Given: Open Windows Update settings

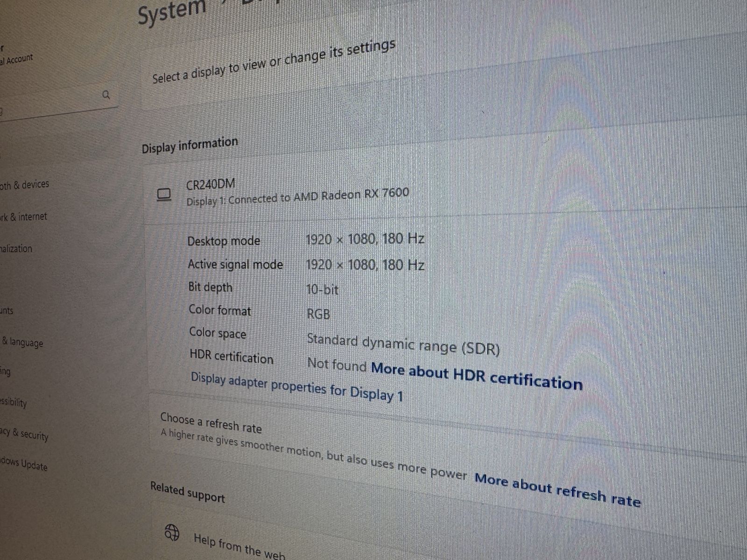Looking at the screenshot, I should click(23, 464).
